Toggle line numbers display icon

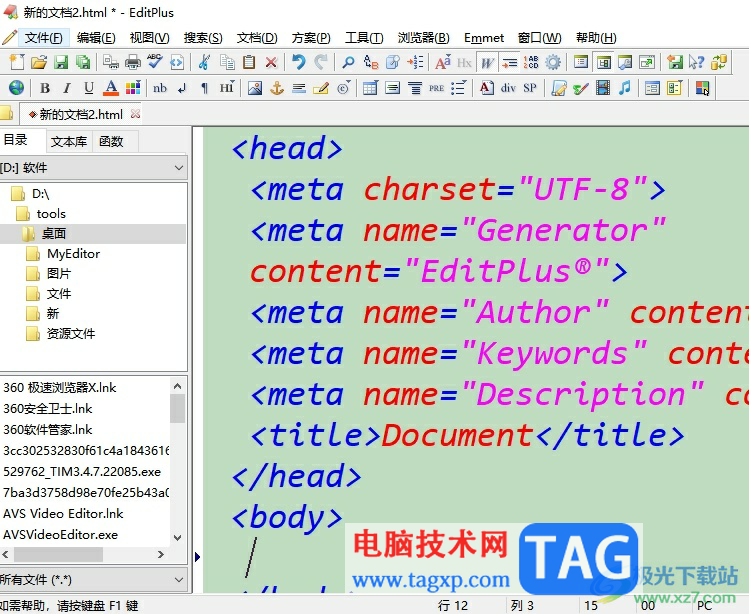[x=531, y=62]
